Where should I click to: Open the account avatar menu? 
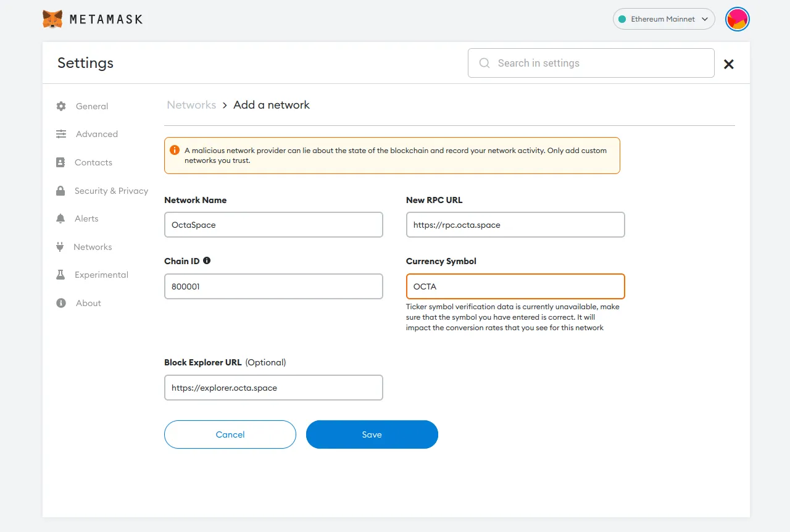coord(737,19)
